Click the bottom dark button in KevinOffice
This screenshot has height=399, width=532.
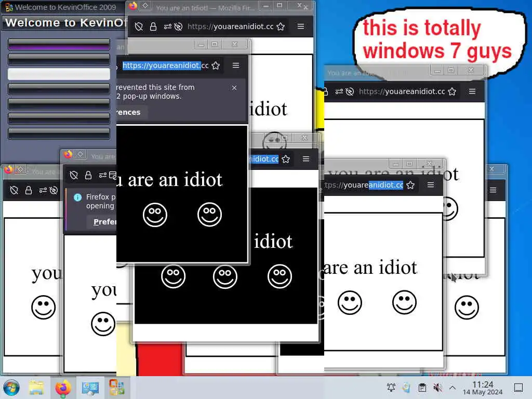tap(59, 134)
